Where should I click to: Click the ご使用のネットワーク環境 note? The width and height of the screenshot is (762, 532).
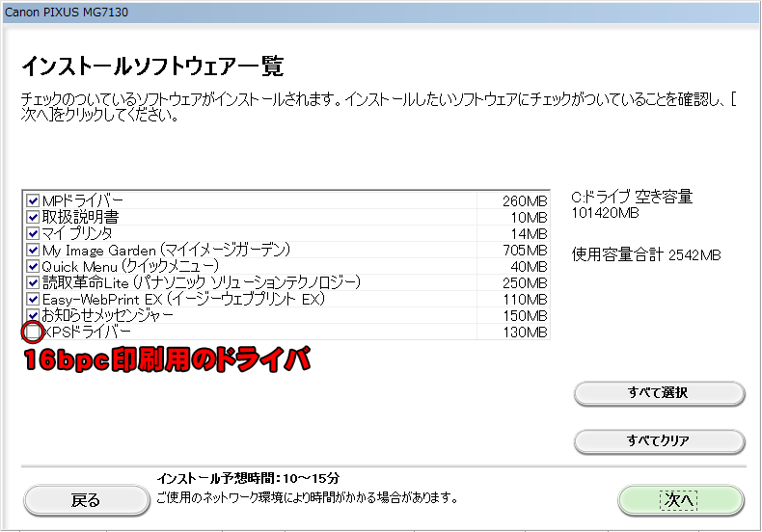307,498
